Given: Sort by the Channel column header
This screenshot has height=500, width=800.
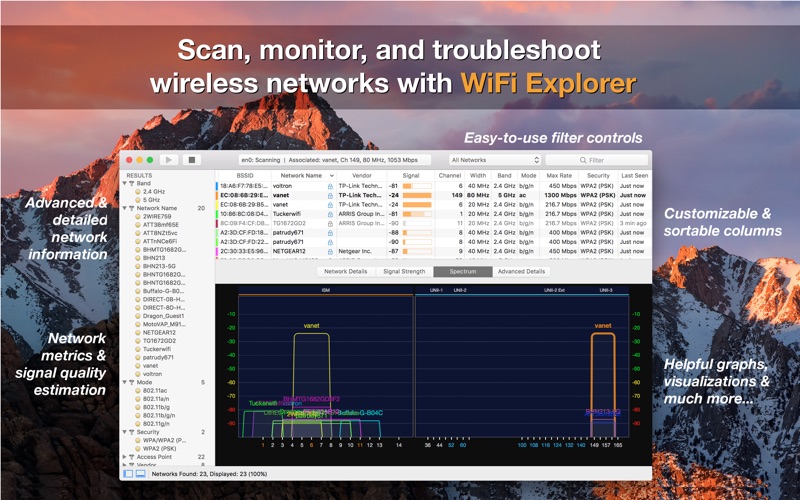Looking at the screenshot, I should pyautogui.click(x=449, y=176).
